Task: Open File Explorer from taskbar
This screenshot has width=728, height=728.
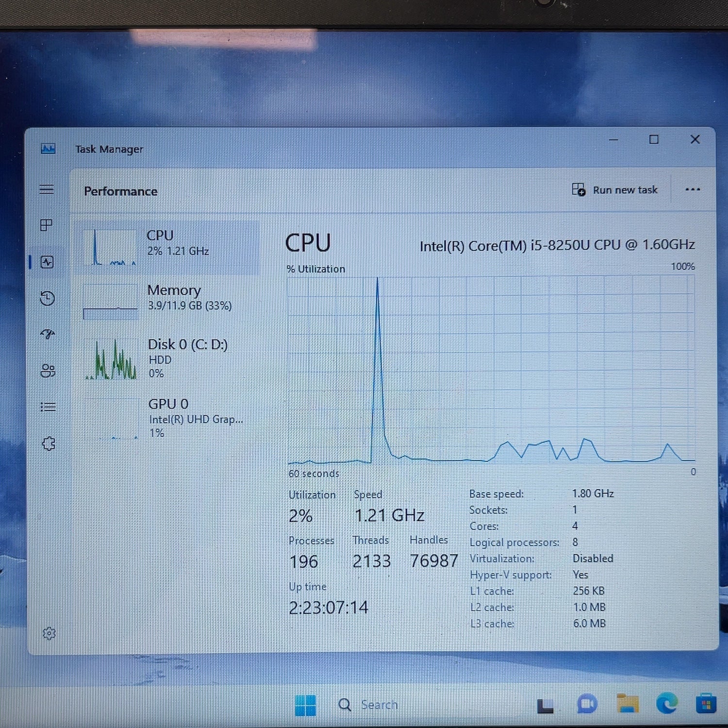Action: coord(627,704)
